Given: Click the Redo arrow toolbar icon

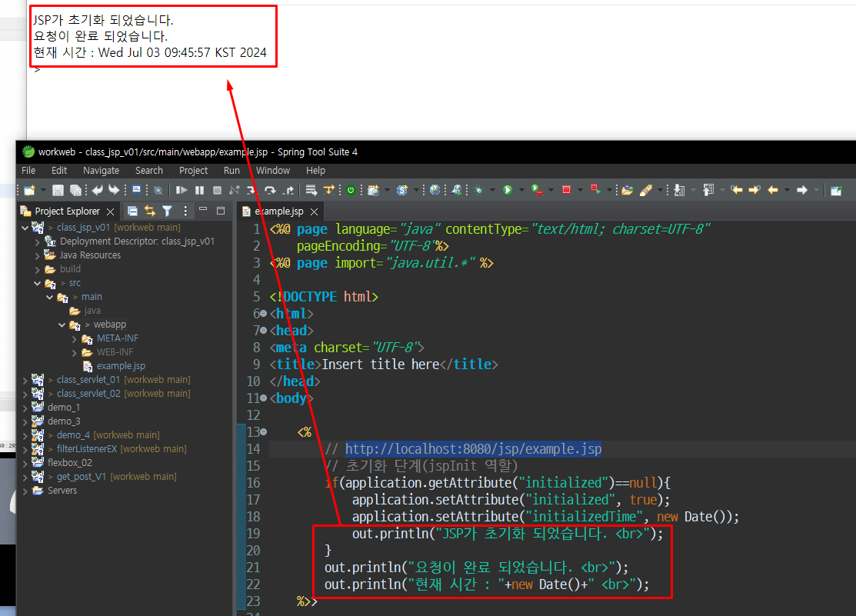Looking at the screenshot, I should pyautogui.click(x=114, y=189).
